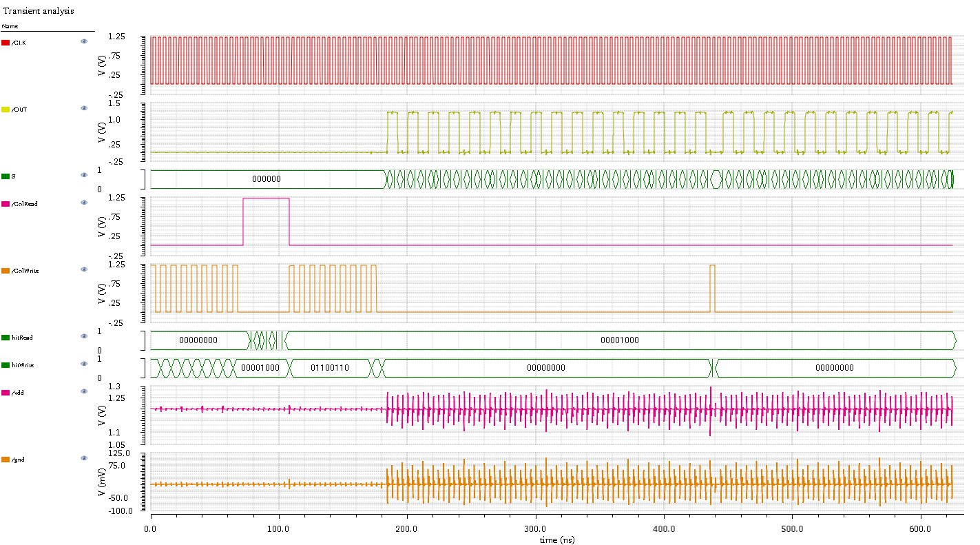Click the 100.0 time axis tick label
The image size is (980, 545).
pyautogui.click(x=278, y=529)
